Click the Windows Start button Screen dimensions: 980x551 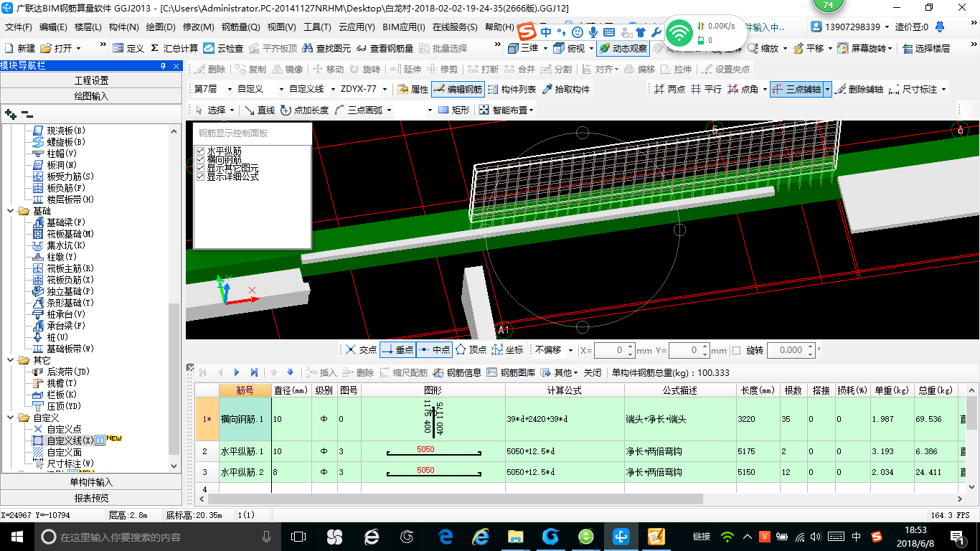point(16,536)
